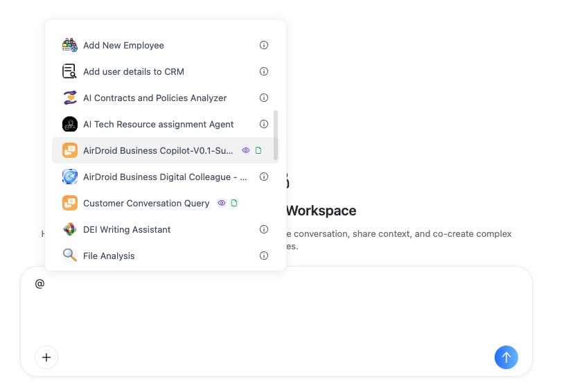The height and width of the screenshot is (392, 566).
Task: Send message with blue arrow button
Action: tap(506, 357)
